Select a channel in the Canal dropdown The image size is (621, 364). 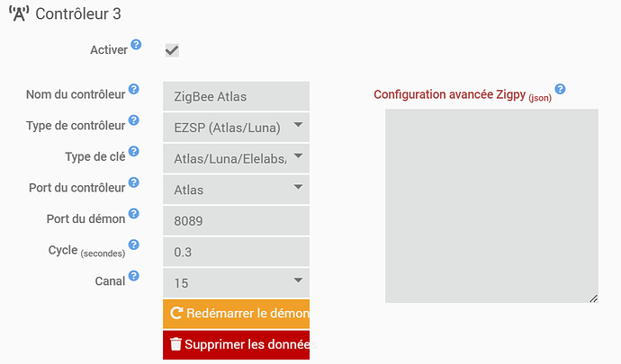point(237,282)
